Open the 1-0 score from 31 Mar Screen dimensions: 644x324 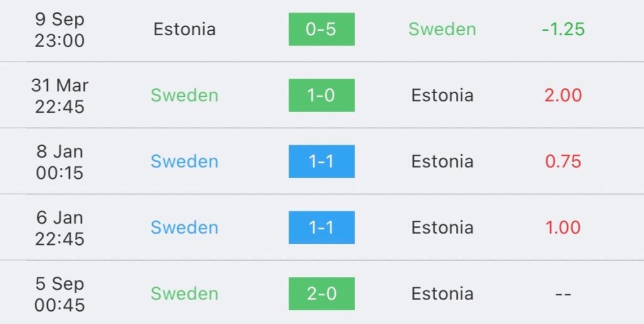coord(321,95)
